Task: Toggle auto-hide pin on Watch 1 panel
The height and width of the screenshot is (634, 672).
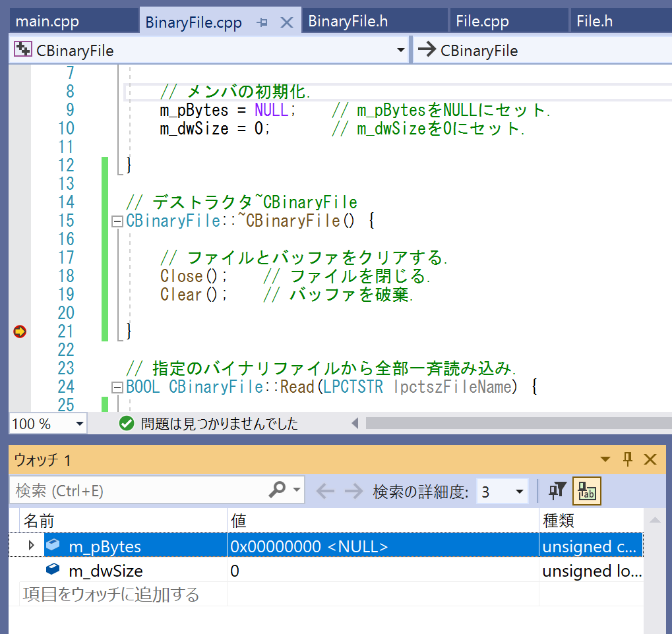Action: [628, 459]
